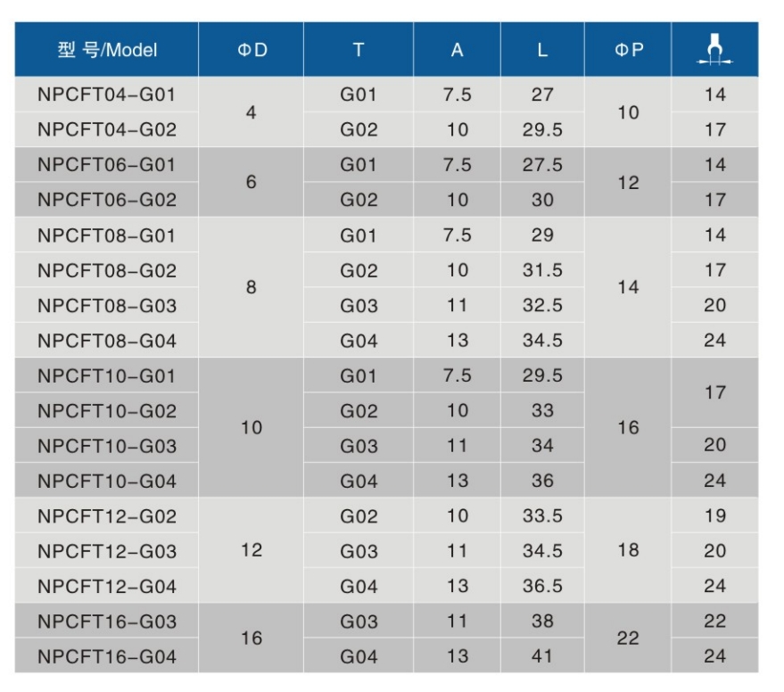Select NPCFT16-G04 in the last row
Screen dimensions: 784x692
coord(107,657)
